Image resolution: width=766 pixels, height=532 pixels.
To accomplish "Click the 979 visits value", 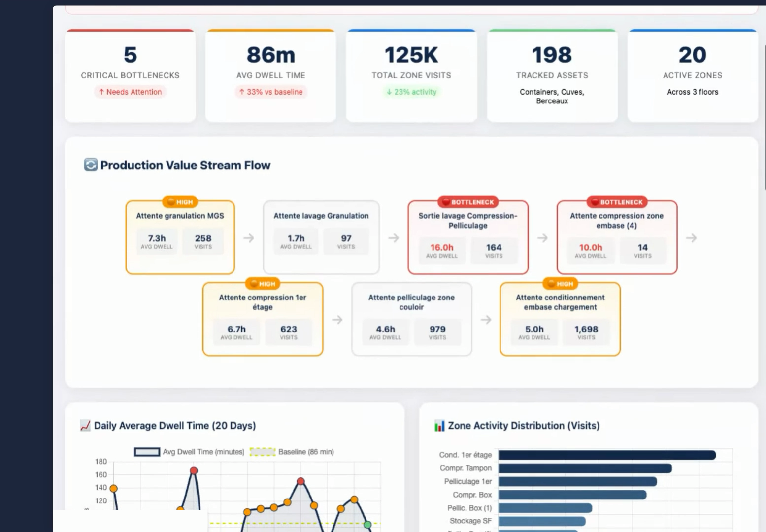I will point(437,329).
